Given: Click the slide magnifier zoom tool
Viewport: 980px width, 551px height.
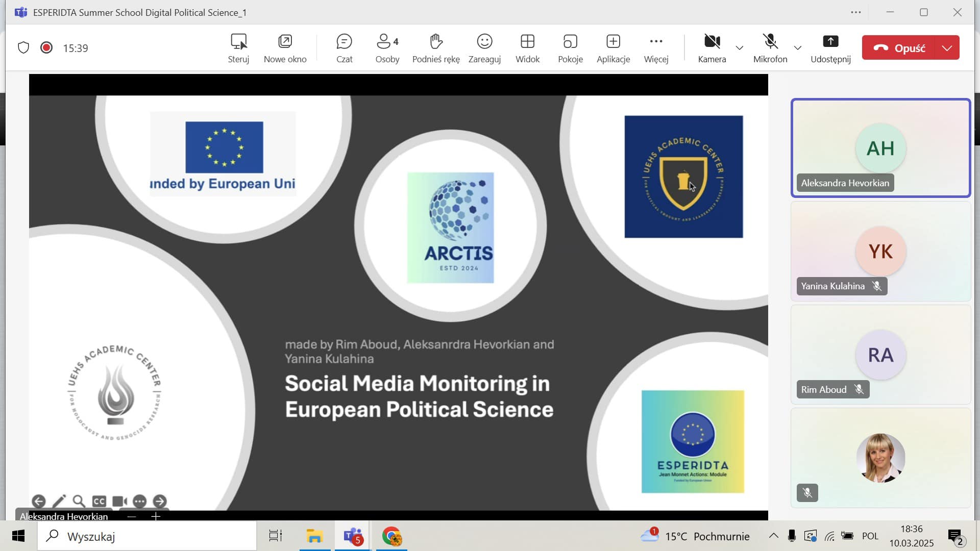Looking at the screenshot, I should [79, 502].
